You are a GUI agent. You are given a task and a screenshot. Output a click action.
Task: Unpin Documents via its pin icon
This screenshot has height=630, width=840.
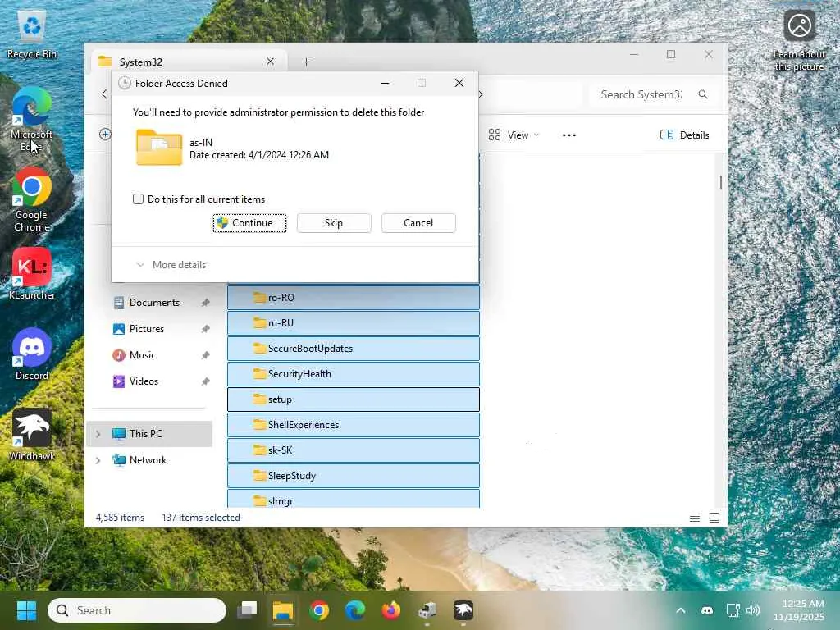point(205,303)
